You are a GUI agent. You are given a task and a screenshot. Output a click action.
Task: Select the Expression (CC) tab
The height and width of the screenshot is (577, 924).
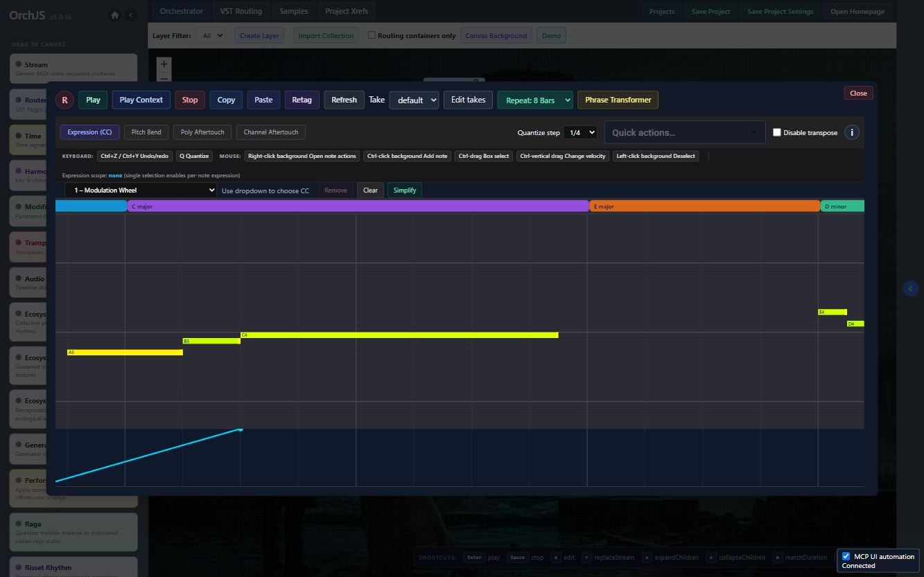click(x=90, y=132)
